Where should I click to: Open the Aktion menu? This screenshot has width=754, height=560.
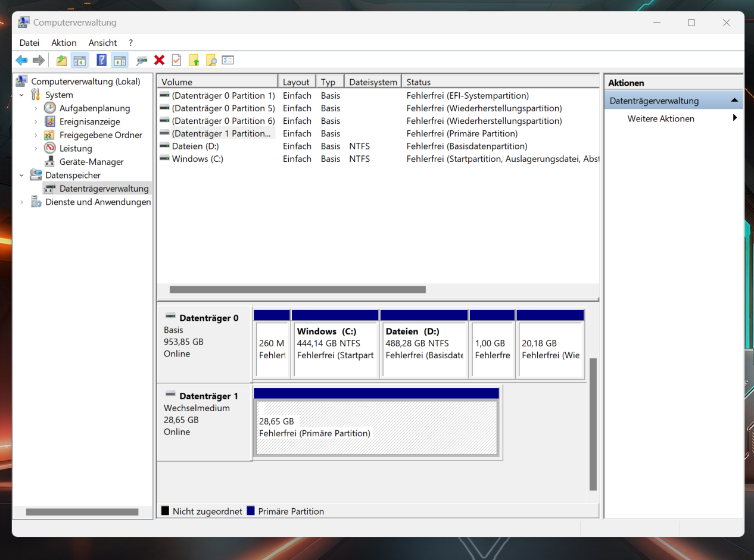pos(63,42)
